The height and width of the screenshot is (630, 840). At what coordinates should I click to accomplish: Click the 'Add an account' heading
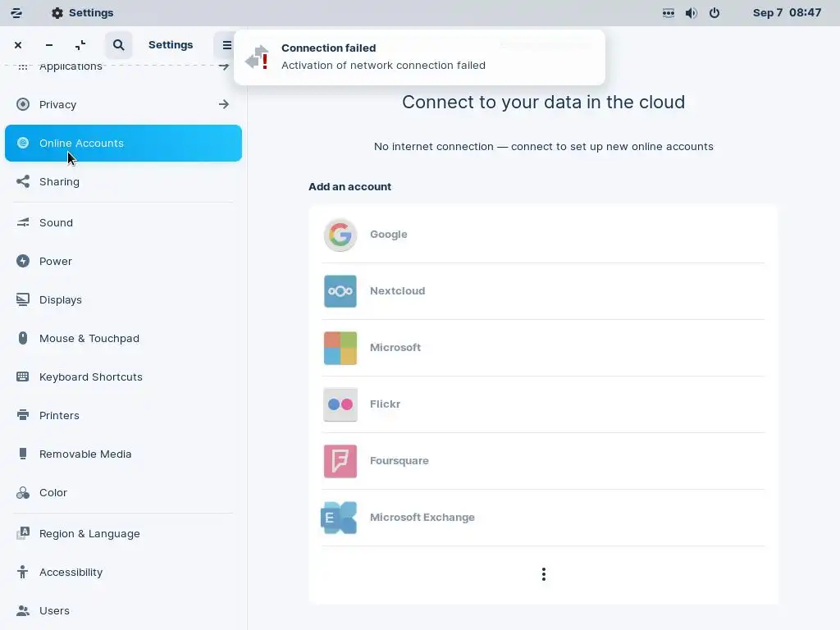349,186
